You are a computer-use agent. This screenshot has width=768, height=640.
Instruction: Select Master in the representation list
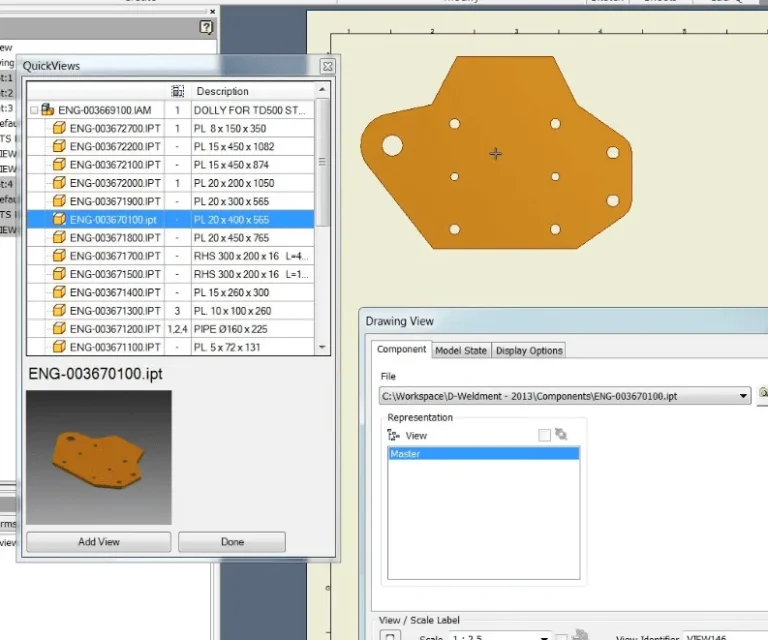(483, 453)
